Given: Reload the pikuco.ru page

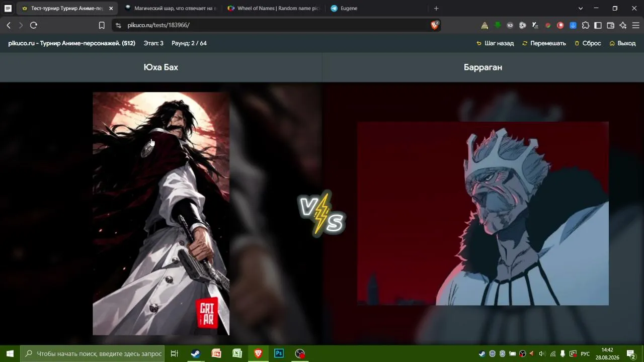Looking at the screenshot, I should (34, 25).
